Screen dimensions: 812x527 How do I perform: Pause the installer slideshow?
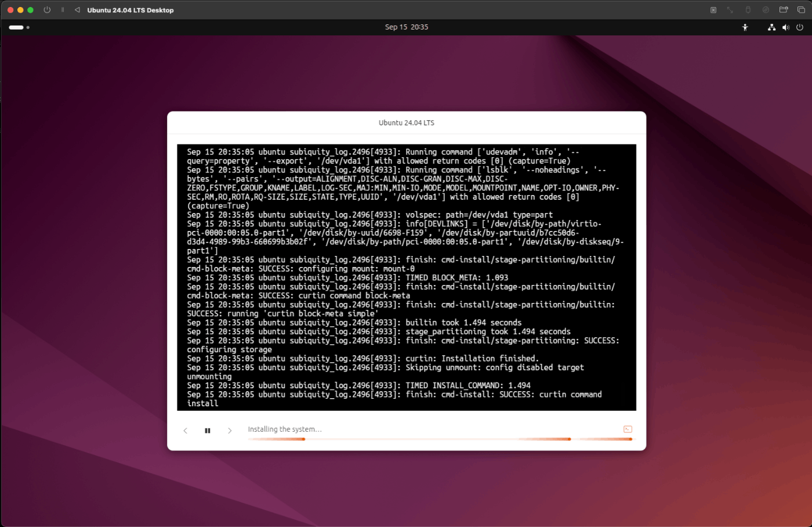pyautogui.click(x=208, y=431)
